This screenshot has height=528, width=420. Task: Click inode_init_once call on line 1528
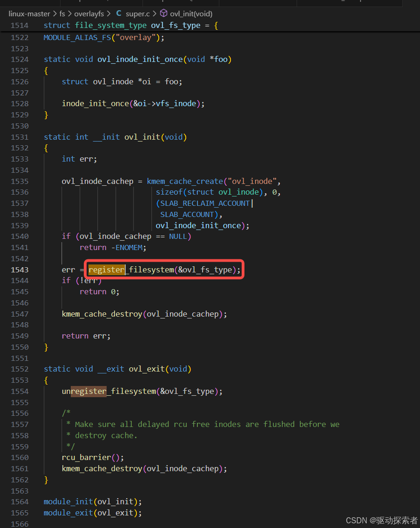pos(95,104)
